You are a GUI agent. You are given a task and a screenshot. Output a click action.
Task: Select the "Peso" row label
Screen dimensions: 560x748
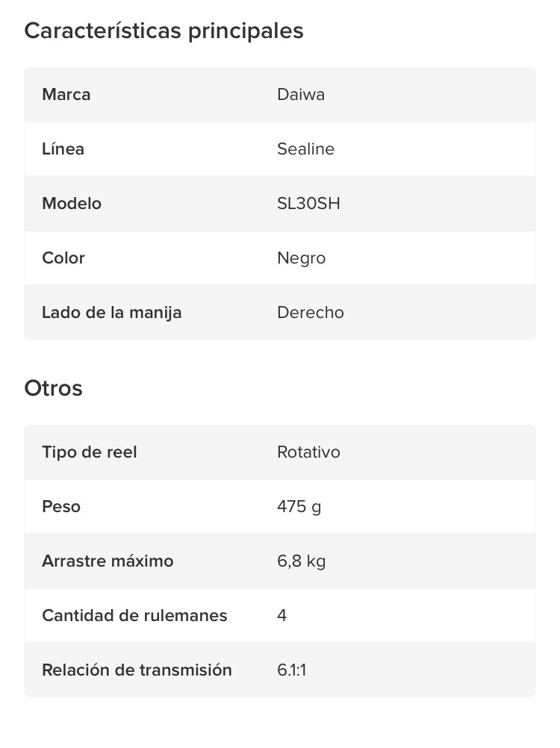point(61,507)
